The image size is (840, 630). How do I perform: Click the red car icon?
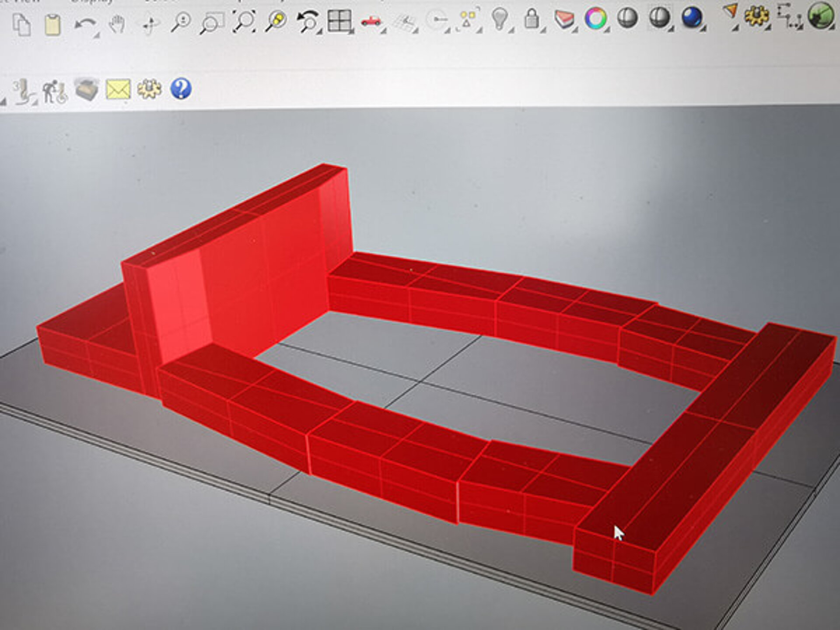point(371,21)
